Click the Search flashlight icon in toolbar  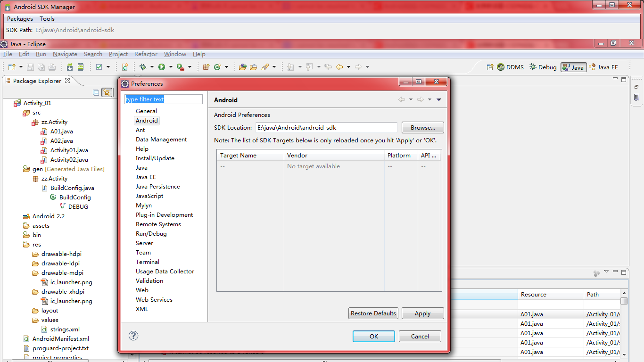(265, 67)
